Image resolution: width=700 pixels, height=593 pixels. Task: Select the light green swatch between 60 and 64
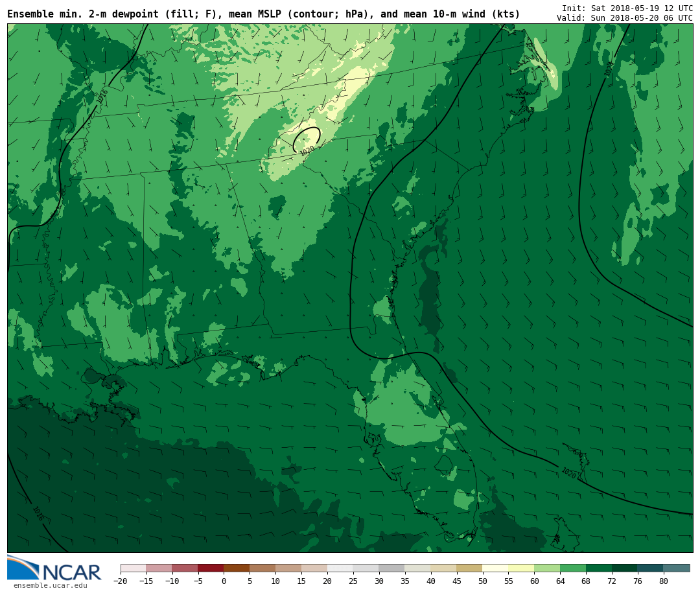click(x=547, y=568)
